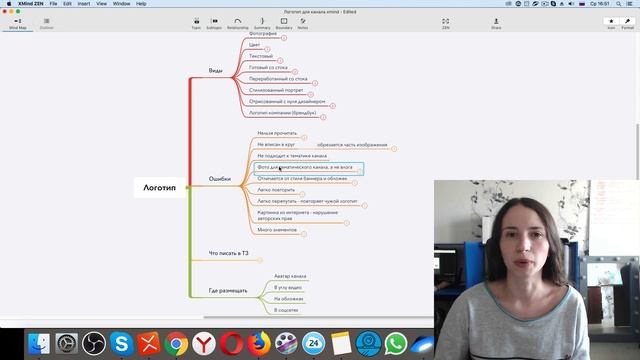This screenshot has height=360, width=640.
Task: Select the Ошибки branch topic
Action: coord(220,179)
